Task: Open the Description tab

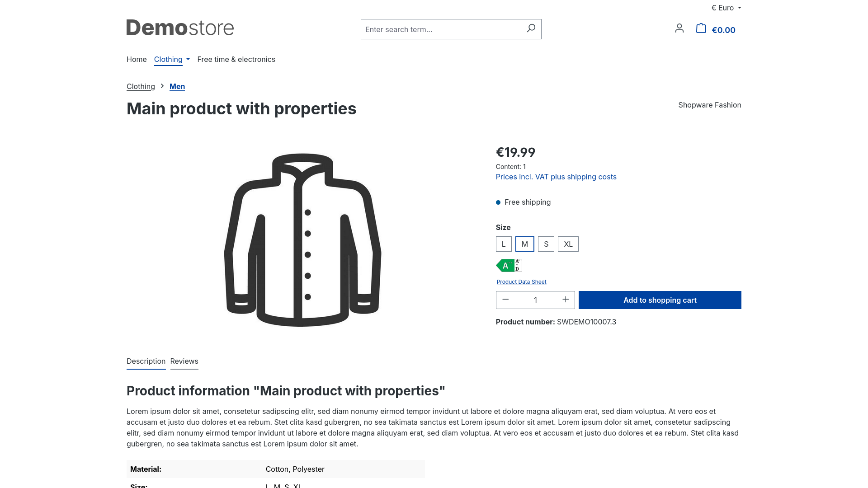Action: point(146,361)
